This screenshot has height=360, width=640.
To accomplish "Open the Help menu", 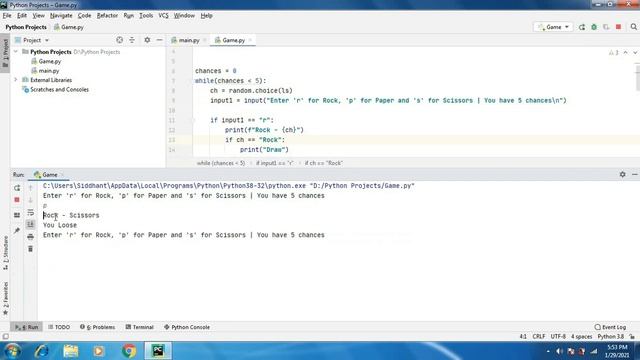I will point(207,16).
